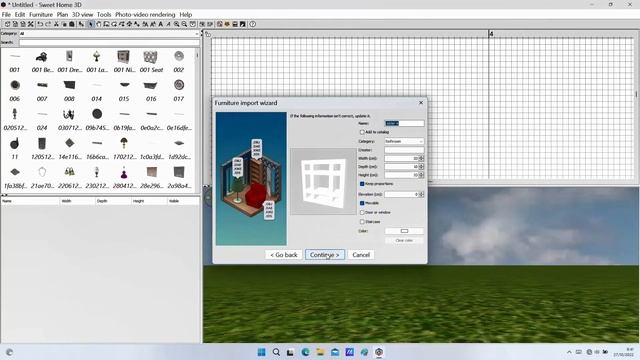Click the Elevation (cm) spinner arrows
Image resolution: width=640 pixels, height=360 pixels.
click(x=421, y=194)
